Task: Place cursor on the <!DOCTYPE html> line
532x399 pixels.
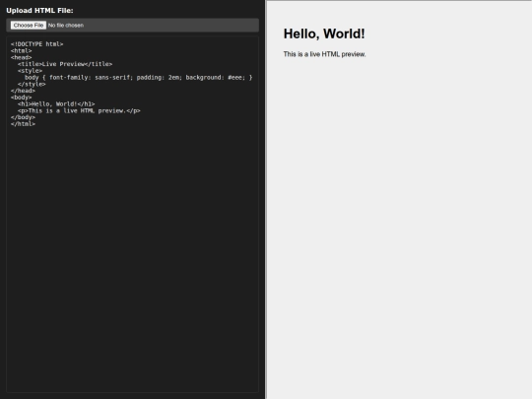Action: [37, 44]
